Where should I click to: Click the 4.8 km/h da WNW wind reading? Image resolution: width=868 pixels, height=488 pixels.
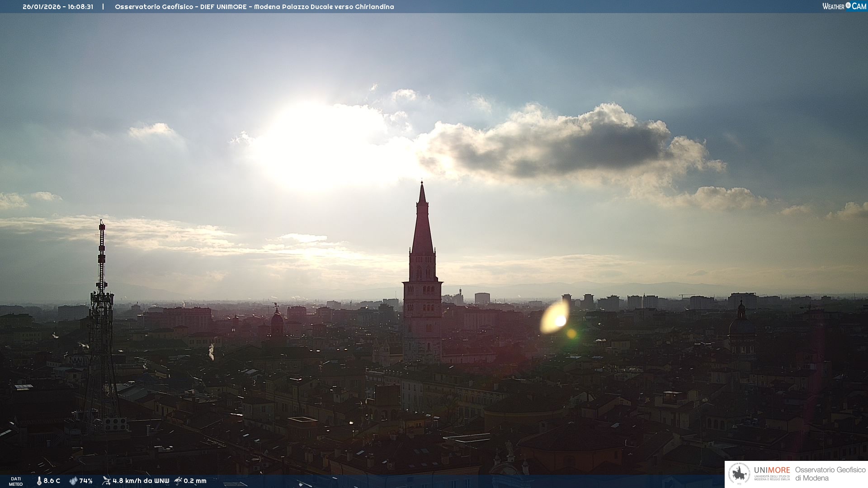click(141, 481)
